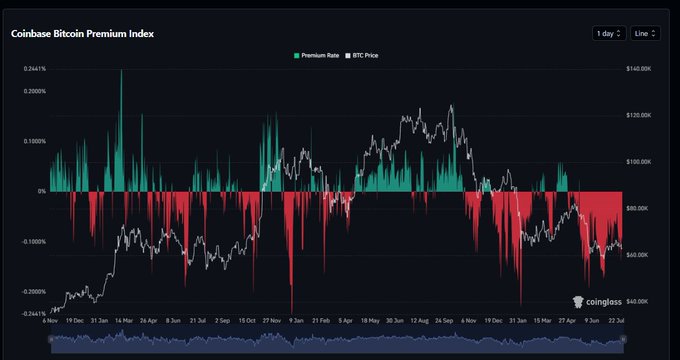Click the 0.2441% top axis label
Viewport: 680px width, 360px height.
tap(35, 69)
